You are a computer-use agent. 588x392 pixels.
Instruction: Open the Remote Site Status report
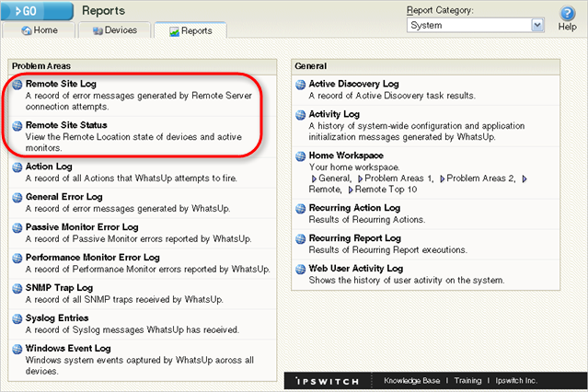coord(66,125)
